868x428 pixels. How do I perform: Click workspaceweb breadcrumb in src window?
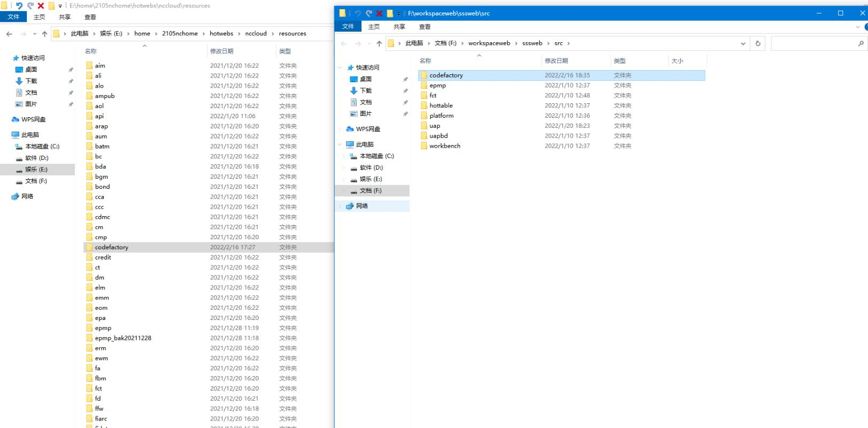click(x=489, y=43)
